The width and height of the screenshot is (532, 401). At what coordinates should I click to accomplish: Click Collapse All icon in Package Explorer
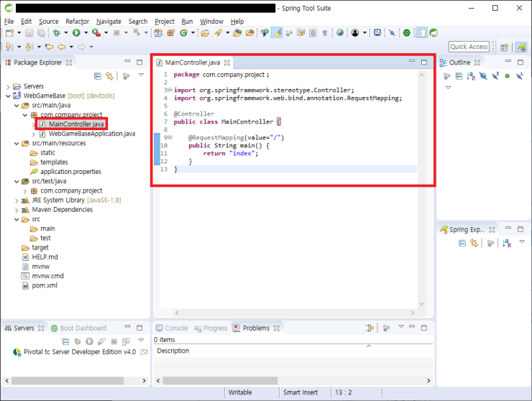tap(98, 75)
